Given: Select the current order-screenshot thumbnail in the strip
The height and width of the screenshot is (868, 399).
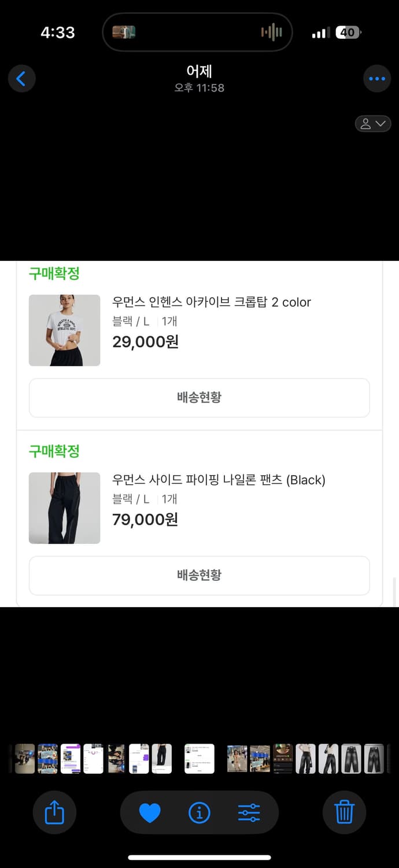Looking at the screenshot, I should click(199, 759).
